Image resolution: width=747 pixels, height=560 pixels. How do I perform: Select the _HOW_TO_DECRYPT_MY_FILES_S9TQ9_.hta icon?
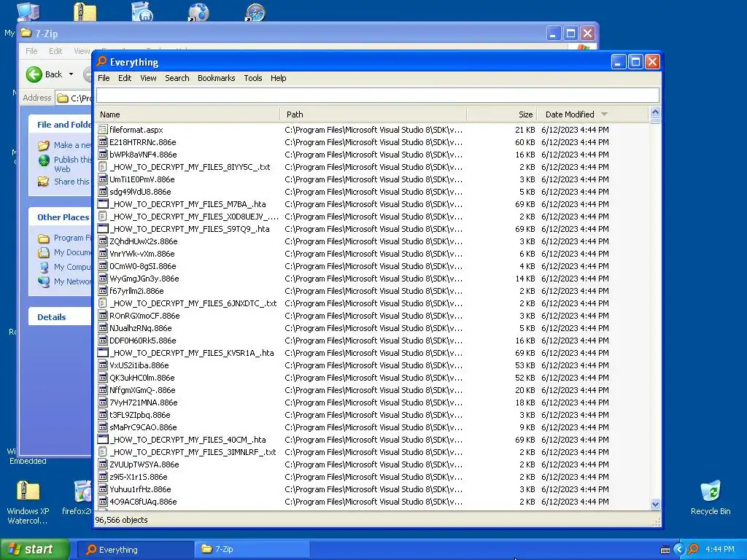click(102, 228)
